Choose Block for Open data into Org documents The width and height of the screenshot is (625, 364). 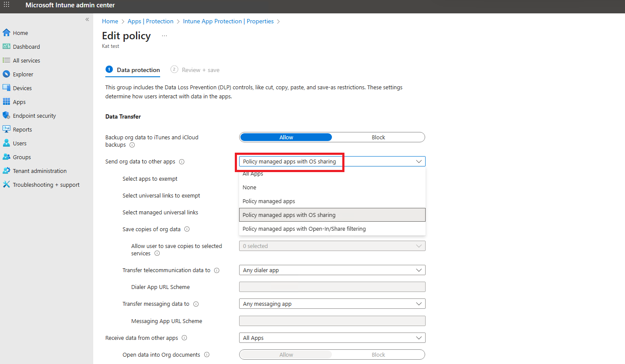coord(378,355)
